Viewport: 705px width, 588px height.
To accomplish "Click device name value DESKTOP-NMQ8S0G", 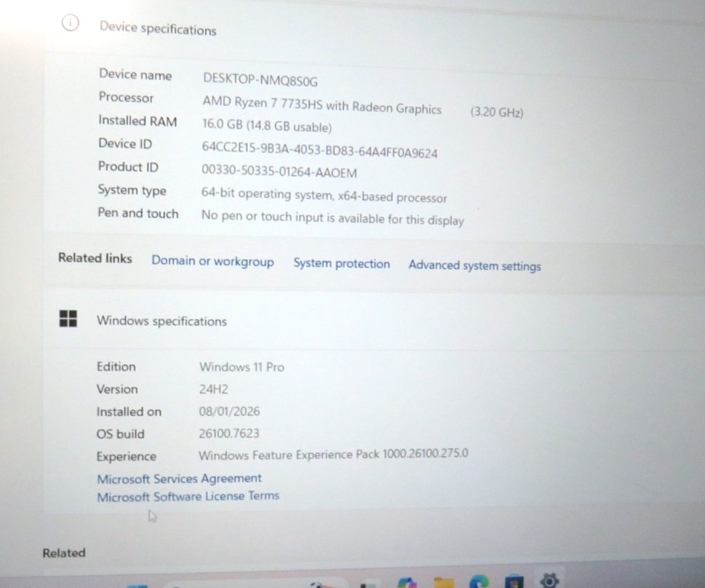I will [x=260, y=80].
